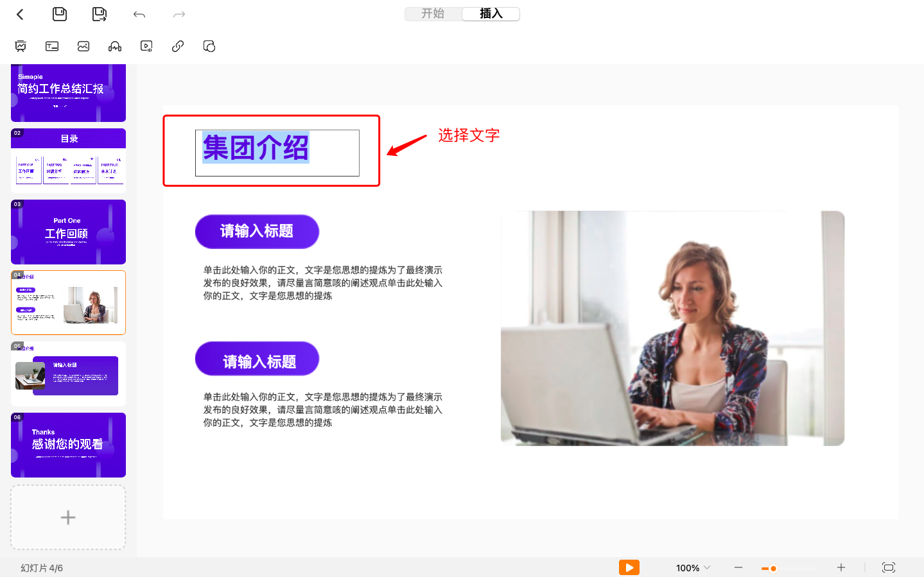This screenshot has width=924, height=577.
Task: Save the presentation with the save icon
Action: coord(59,13)
